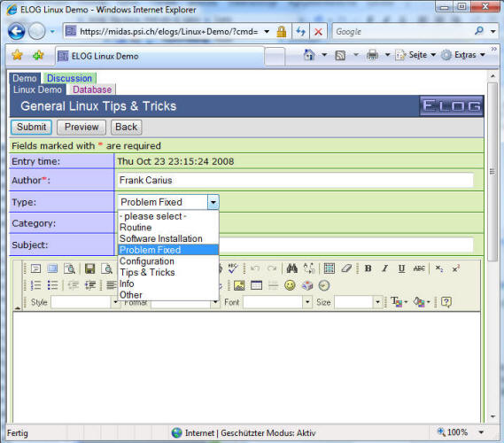Click the preview icon left of Save disk
The image size is (504, 443).
69,268
